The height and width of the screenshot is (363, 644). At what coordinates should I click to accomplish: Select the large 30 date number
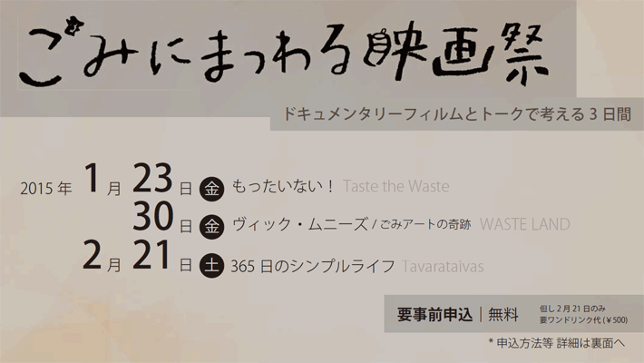coord(153,220)
